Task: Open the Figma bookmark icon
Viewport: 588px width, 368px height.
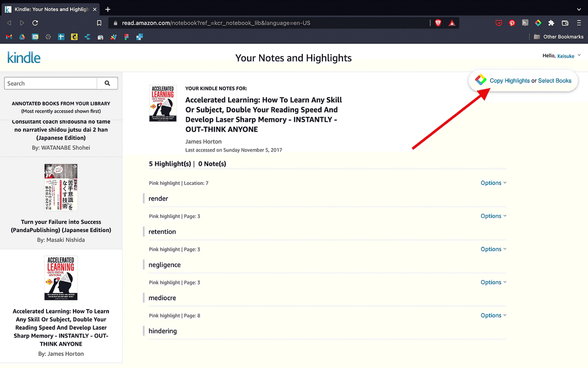Action: pos(127,37)
